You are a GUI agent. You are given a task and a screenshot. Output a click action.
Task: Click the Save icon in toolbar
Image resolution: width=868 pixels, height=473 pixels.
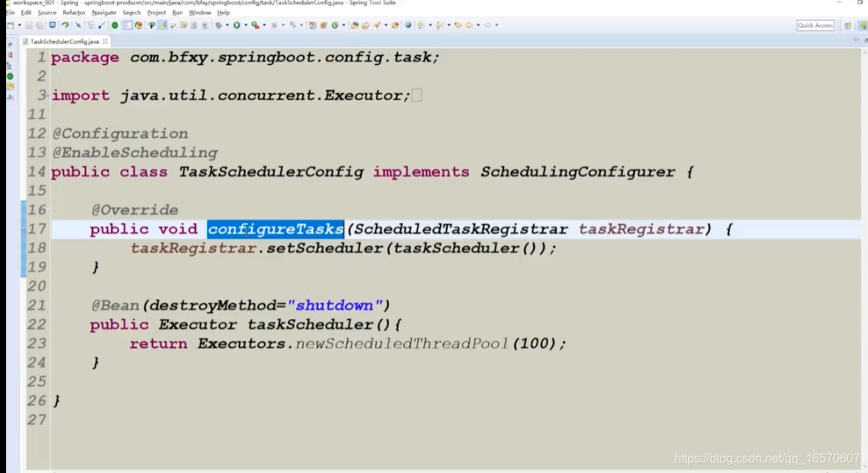(29, 25)
